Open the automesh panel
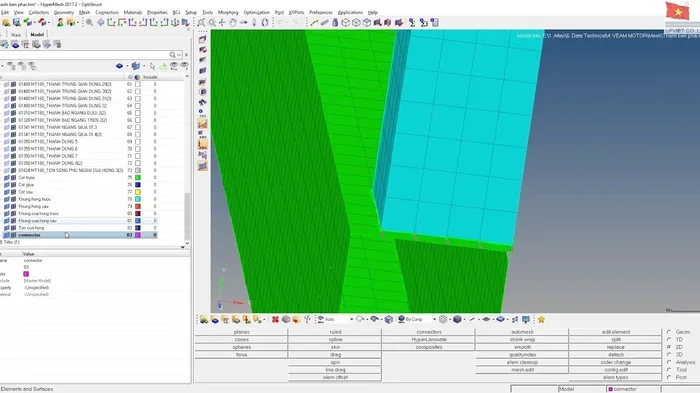This screenshot has width=700, height=393. coord(522,332)
